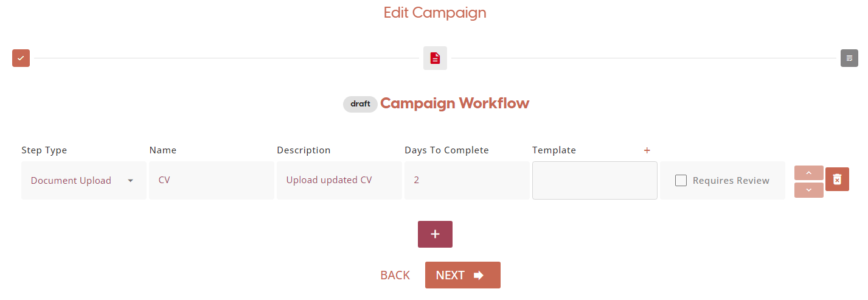This screenshot has width=868, height=300.
Task: Click the Name field containing CV
Action: 211,181
